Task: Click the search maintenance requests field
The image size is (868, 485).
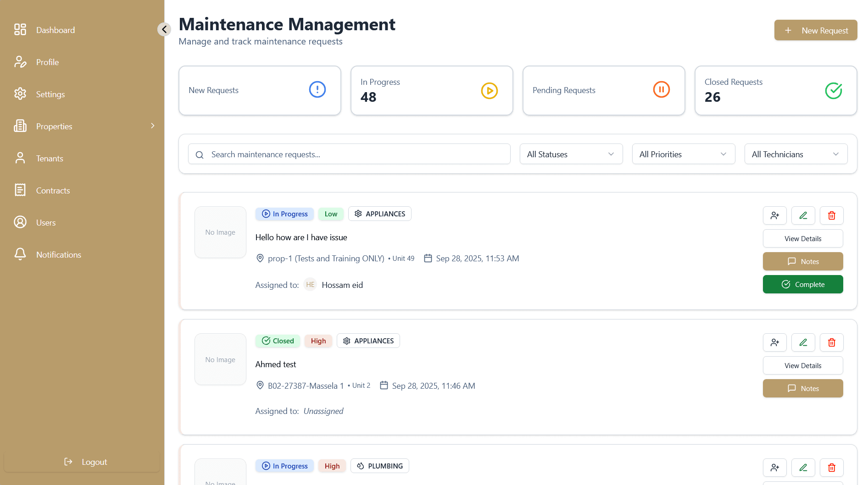Action: coord(349,154)
